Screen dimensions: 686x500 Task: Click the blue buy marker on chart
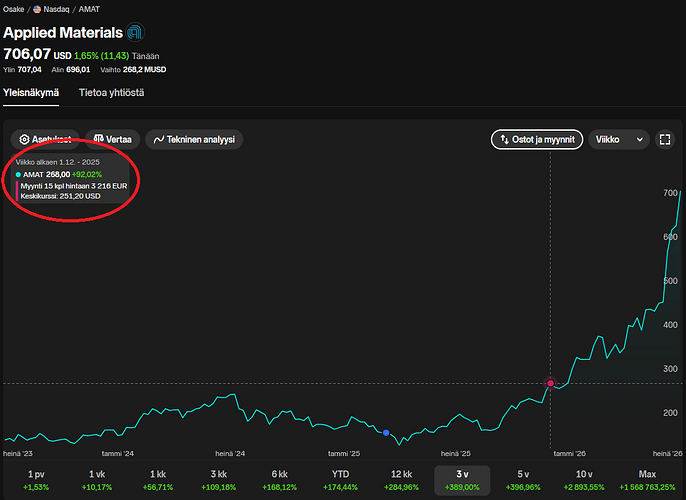386,433
